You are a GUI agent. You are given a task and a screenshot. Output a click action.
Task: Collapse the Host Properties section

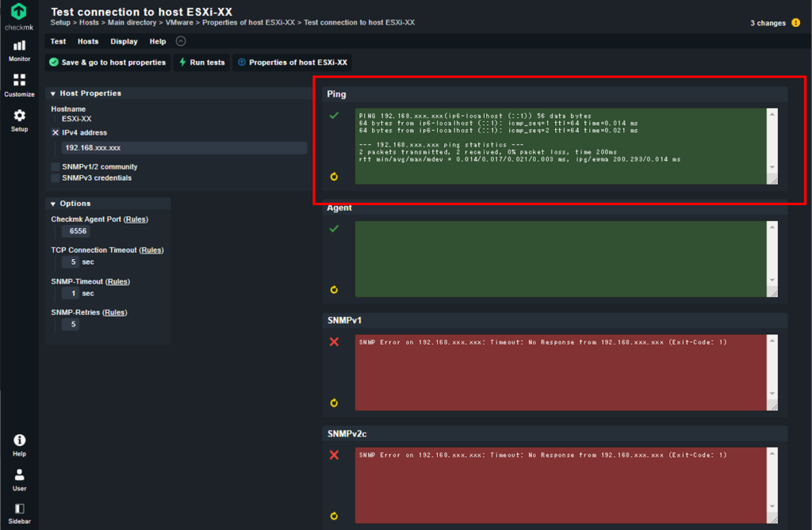point(53,93)
